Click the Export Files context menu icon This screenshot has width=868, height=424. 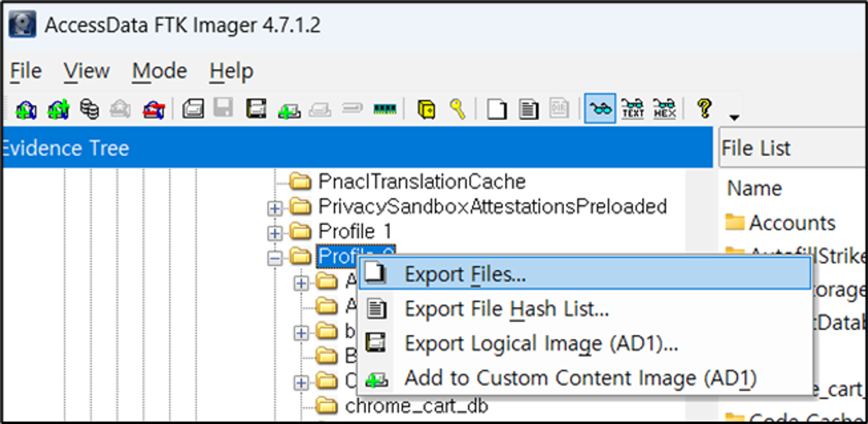coord(375,273)
